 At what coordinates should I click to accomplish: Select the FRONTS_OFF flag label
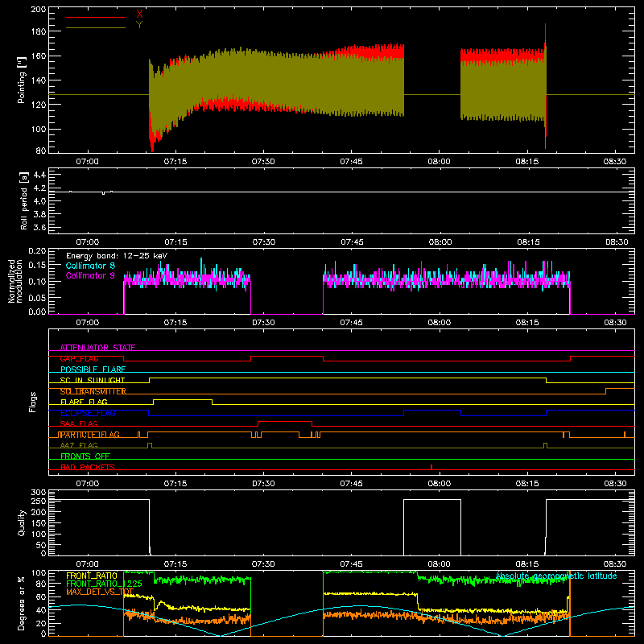(x=85, y=456)
